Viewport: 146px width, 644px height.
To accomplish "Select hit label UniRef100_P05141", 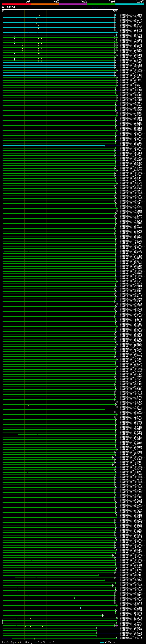I will [x=131, y=191].
